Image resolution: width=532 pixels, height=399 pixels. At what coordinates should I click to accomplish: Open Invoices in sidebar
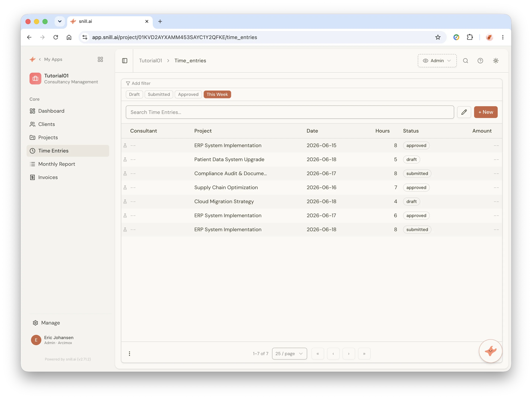(x=68, y=177)
